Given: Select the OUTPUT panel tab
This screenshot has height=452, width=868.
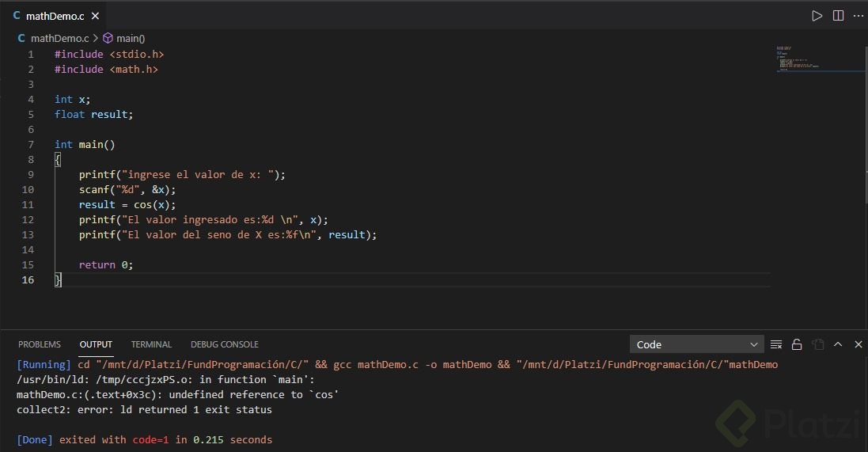Looking at the screenshot, I should point(96,344).
